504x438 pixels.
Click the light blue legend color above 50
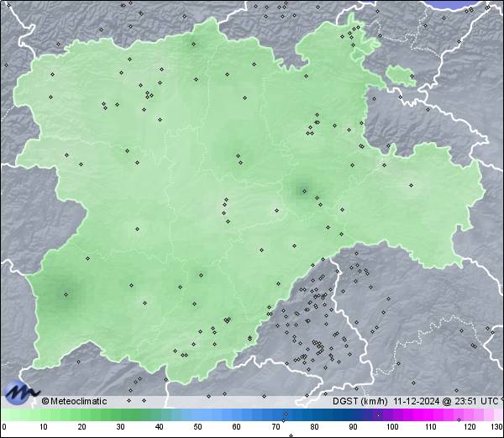point(197,414)
